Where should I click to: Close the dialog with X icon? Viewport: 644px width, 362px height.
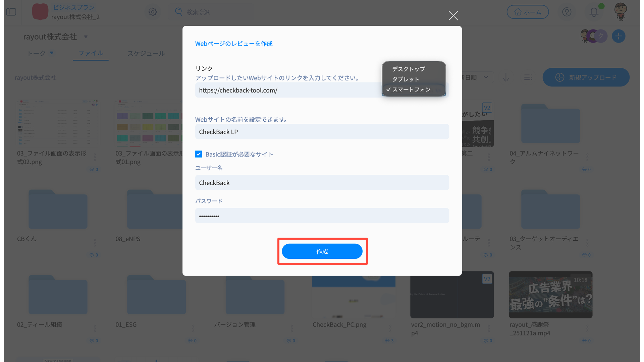tap(453, 16)
